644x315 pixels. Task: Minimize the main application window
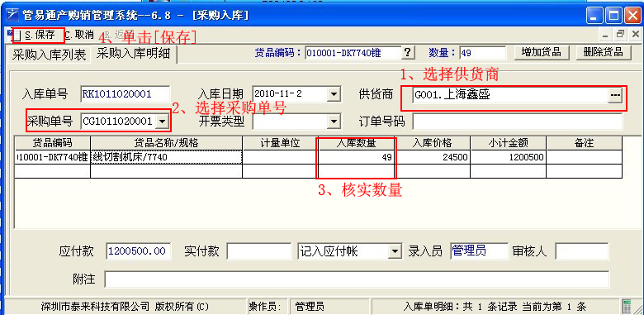click(x=594, y=16)
